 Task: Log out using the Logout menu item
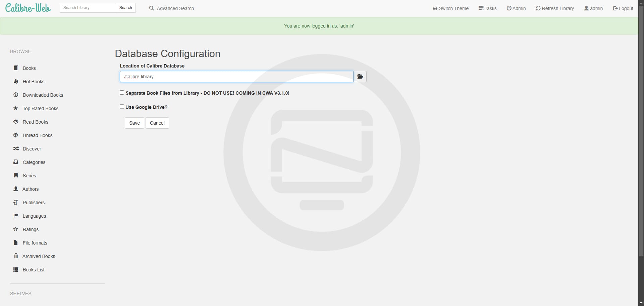622,8
